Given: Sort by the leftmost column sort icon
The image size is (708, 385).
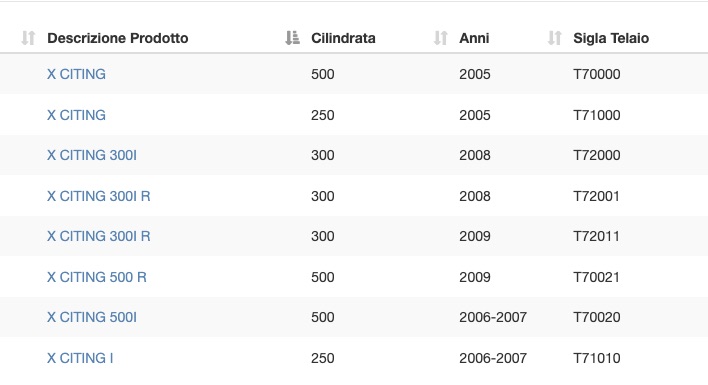Looking at the screenshot, I should coord(28,38).
